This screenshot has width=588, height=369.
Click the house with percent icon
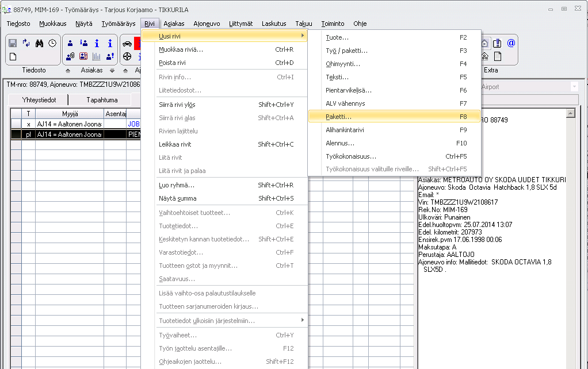[x=484, y=56]
